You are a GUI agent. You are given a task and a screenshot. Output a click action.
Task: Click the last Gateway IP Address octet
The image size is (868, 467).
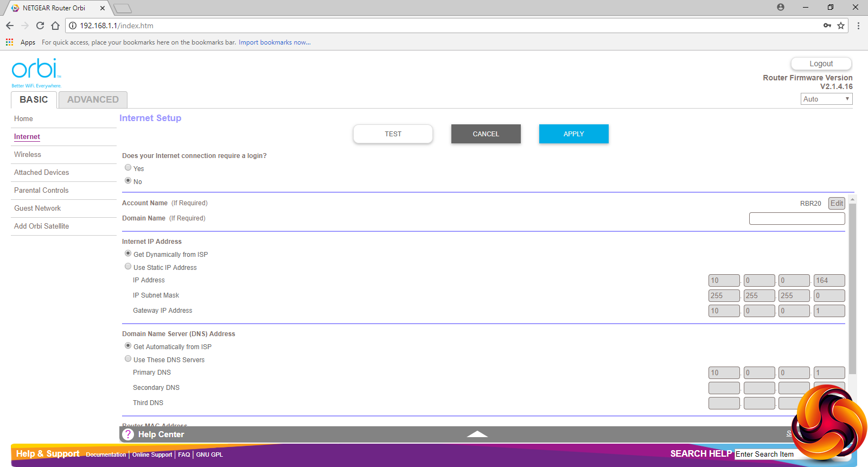[x=829, y=311]
